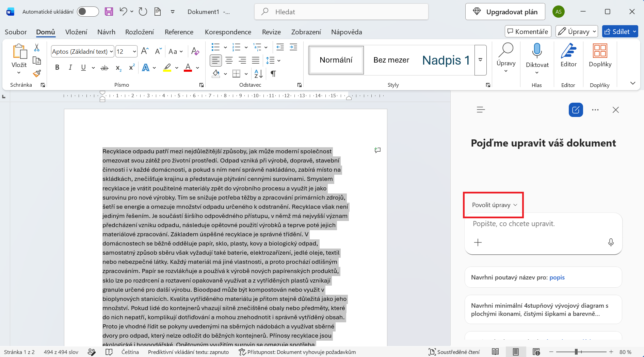Open the Copilot pane hamburger menu
The image size is (644, 357).
tap(481, 110)
